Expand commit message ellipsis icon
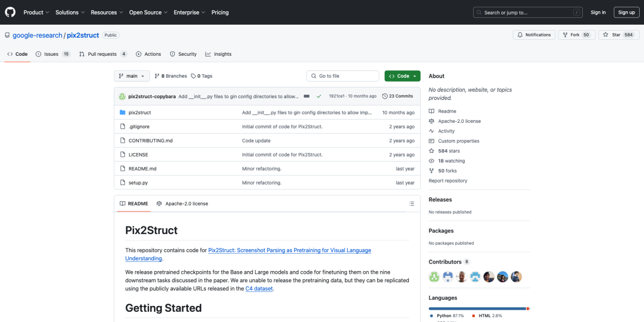The height and width of the screenshot is (322, 644). [306, 96]
